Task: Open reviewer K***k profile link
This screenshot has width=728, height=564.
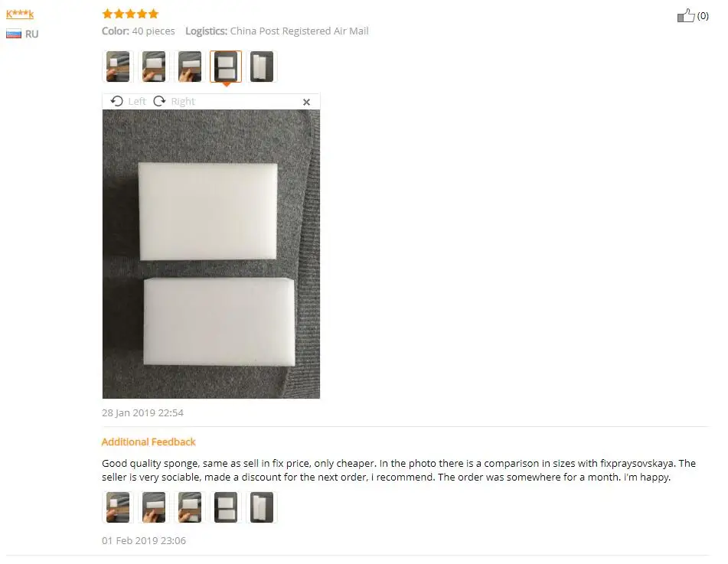Action: pyautogui.click(x=19, y=14)
